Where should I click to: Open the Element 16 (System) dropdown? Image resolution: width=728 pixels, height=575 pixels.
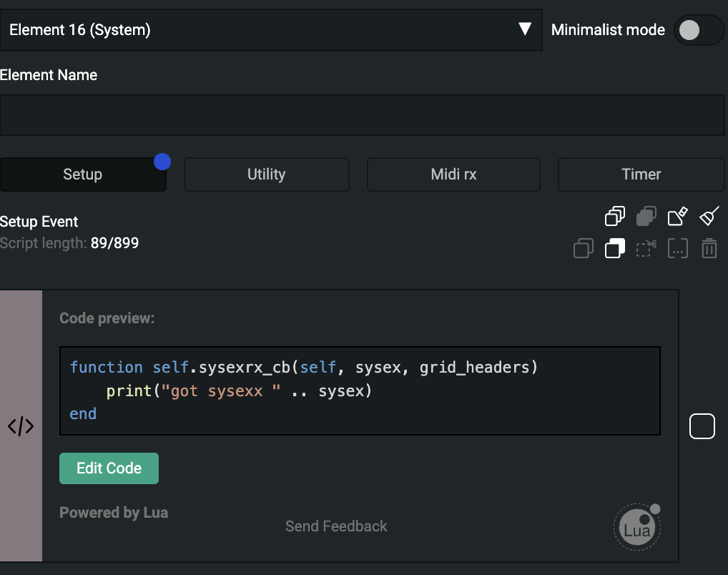click(271, 30)
